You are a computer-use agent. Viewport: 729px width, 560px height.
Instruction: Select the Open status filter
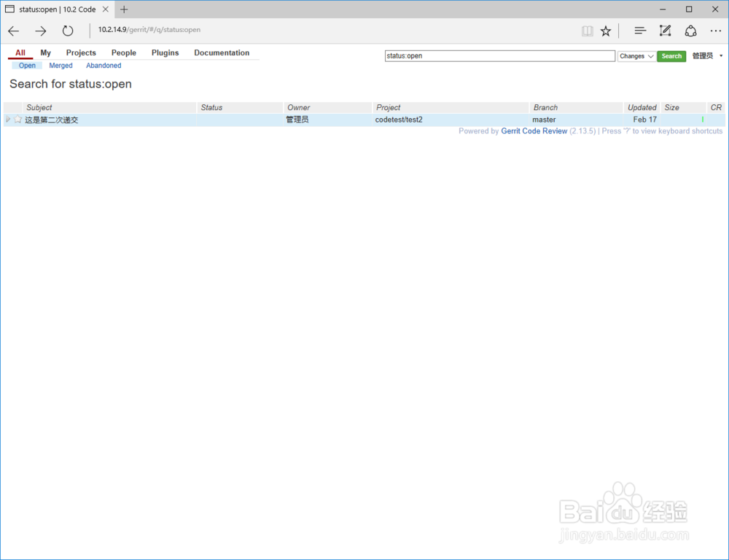[26, 65]
